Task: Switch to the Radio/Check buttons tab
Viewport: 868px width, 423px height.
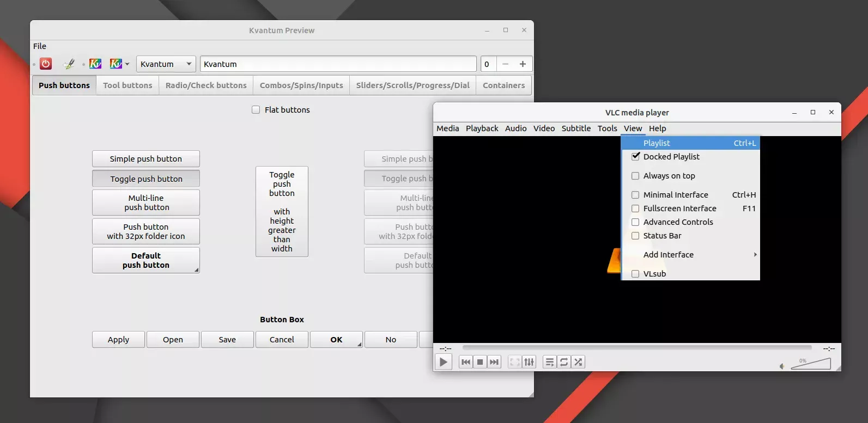Action: pos(206,85)
